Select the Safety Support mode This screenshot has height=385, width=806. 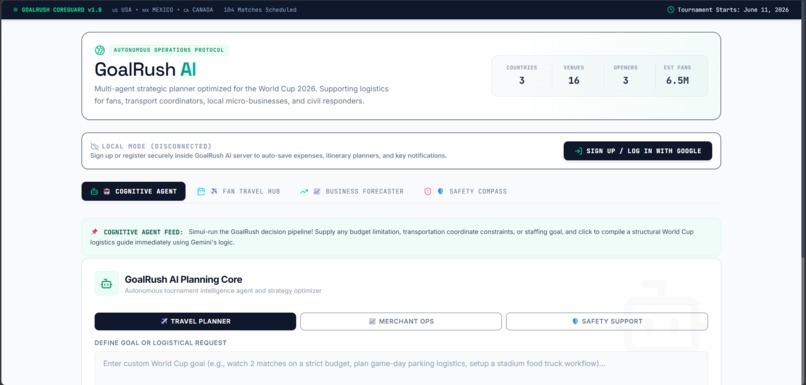tap(607, 321)
